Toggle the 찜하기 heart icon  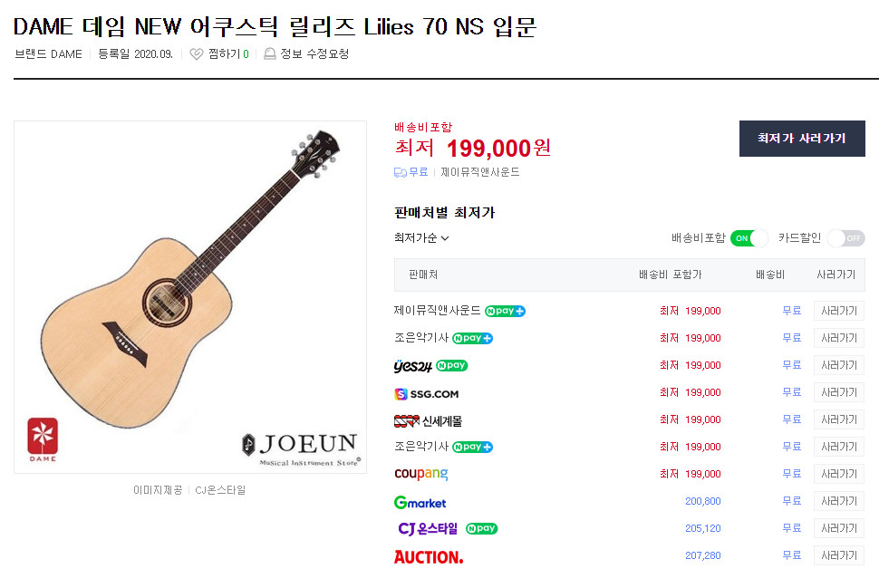pyautogui.click(x=196, y=53)
